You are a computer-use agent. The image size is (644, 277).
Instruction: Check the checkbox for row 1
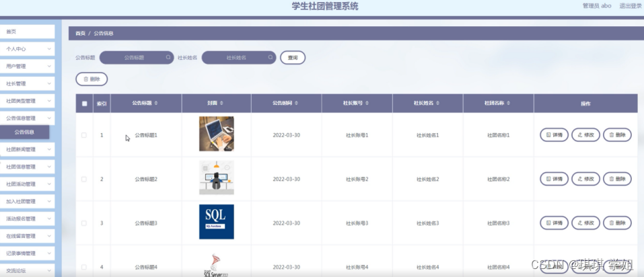pos(84,135)
